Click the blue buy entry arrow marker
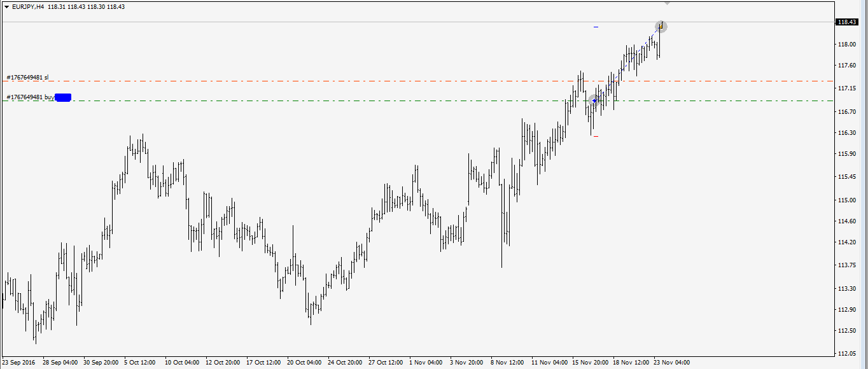 click(594, 101)
